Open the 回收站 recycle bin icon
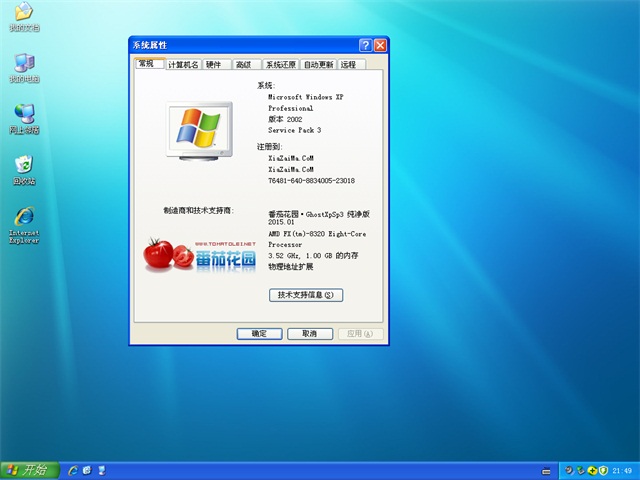This screenshot has width=640, height=480. click(23, 166)
